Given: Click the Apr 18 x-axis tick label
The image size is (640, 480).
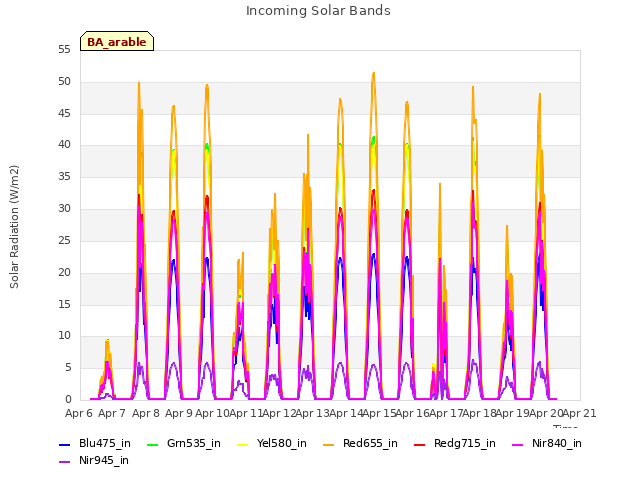Looking at the screenshot, I should tap(480, 413).
